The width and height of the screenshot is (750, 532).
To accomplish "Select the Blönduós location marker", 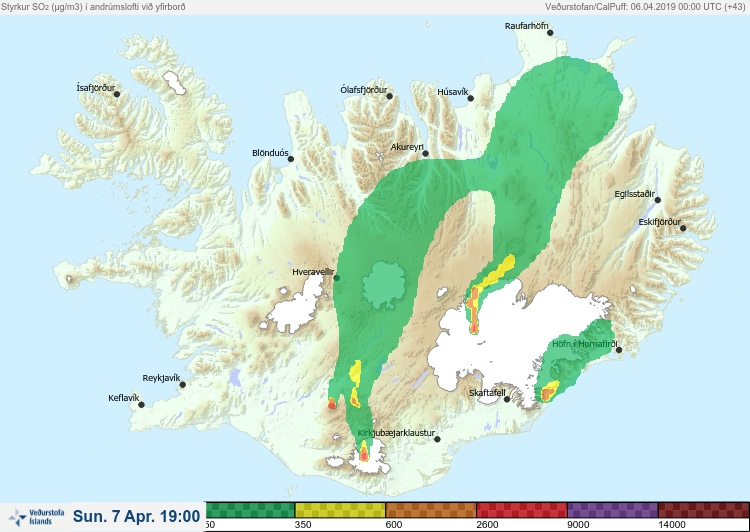I will [290, 159].
